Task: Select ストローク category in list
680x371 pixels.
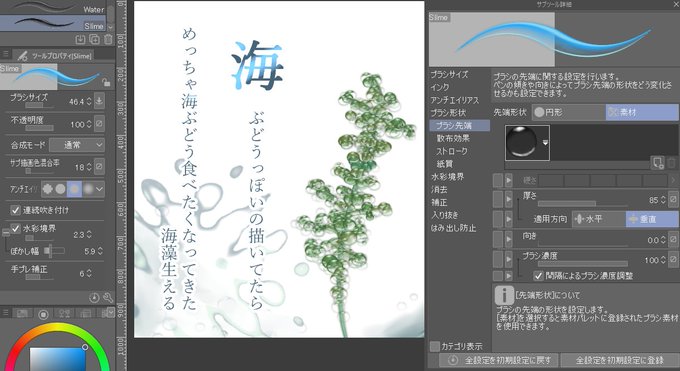Action: pos(452,151)
